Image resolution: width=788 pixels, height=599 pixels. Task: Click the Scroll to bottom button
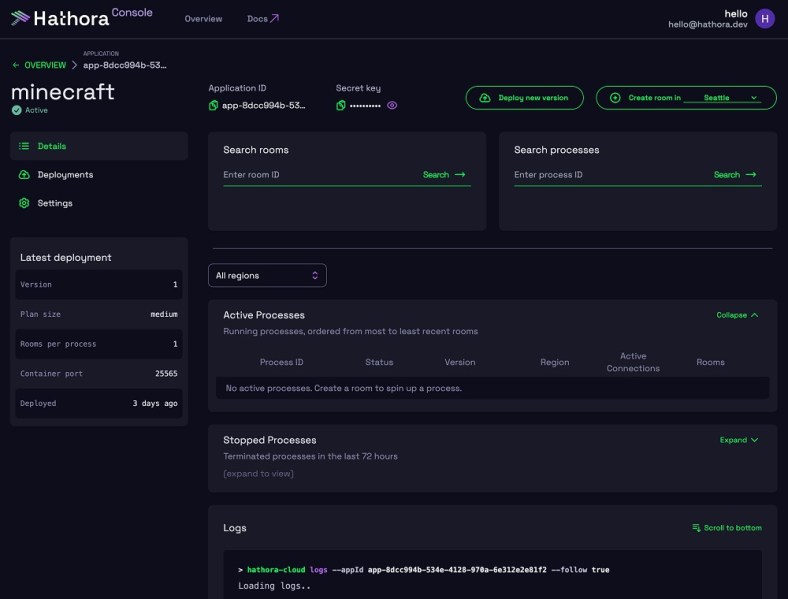point(727,528)
